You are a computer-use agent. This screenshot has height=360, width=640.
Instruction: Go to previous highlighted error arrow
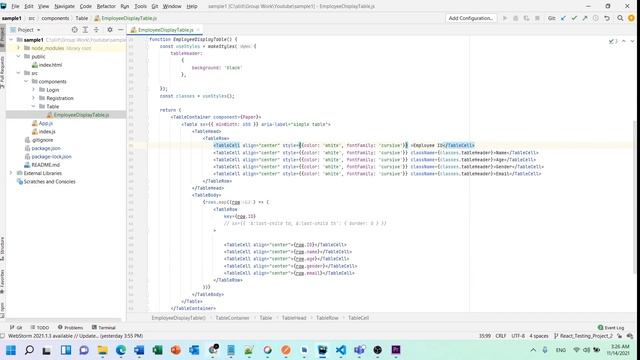(624, 41)
